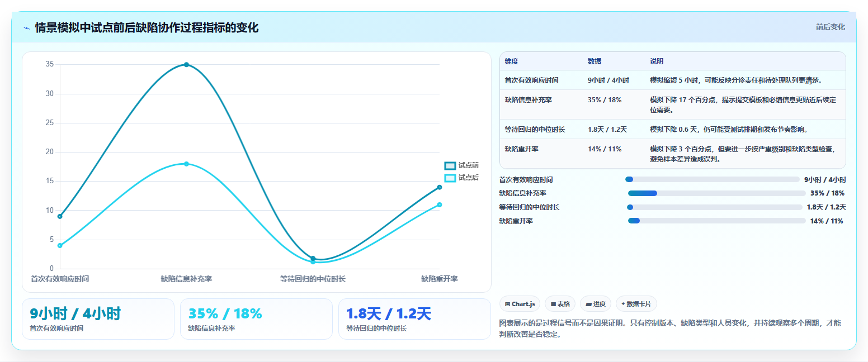The image size is (868, 362).
Task: Click the 试点前 point at 首次有效响应时间
Action: click(x=60, y=216)
